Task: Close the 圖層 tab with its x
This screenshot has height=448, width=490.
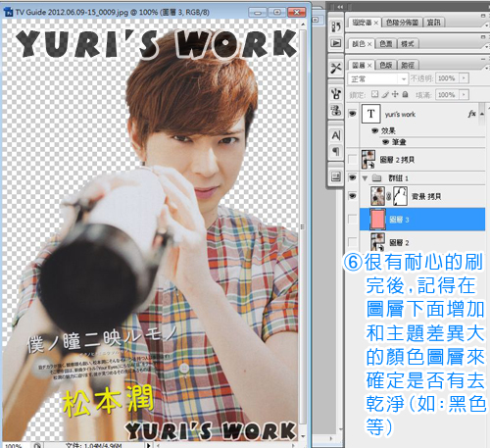Action: coord(369,66)
